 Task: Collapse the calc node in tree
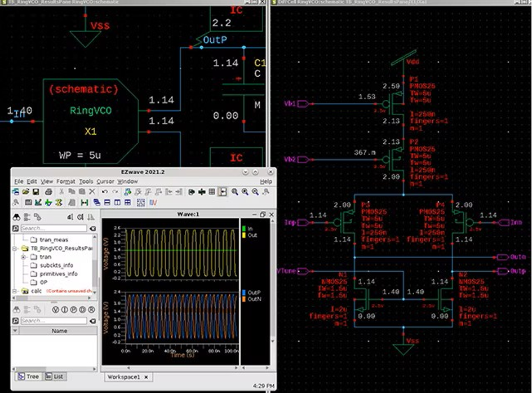coord(16,290)
